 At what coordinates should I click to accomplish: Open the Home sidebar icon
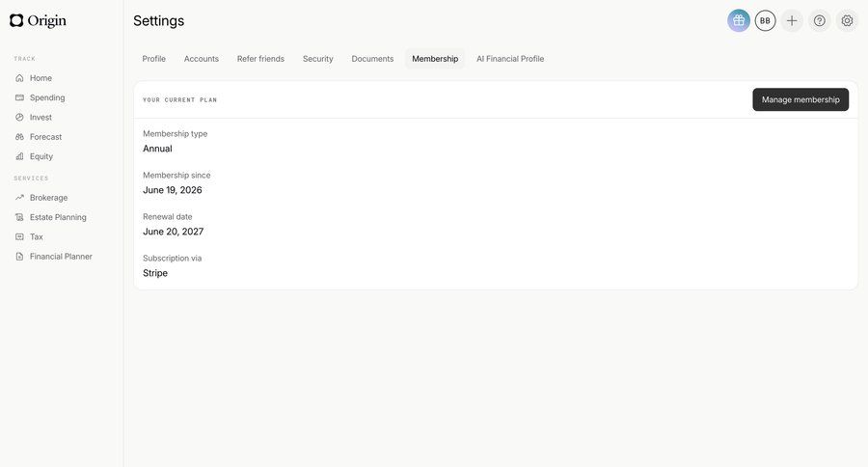19,78
